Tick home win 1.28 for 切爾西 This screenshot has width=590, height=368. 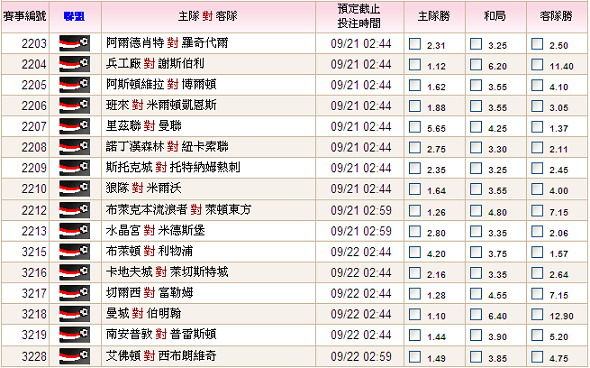[x=415, y=293]
